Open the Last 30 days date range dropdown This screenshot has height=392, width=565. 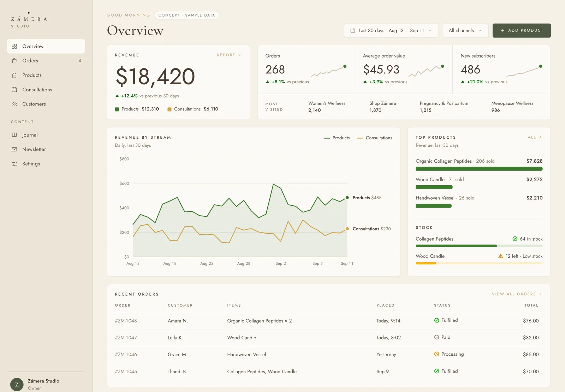click(x=391, y=31)
